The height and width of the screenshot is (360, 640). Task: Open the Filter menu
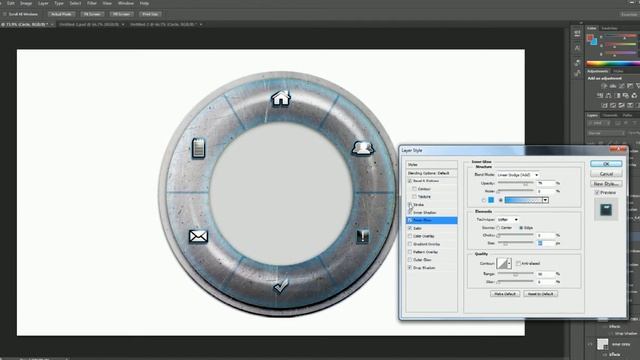pos(92,3)
